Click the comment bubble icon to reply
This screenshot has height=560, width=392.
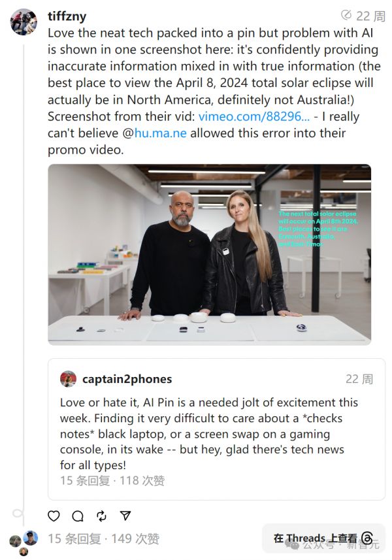point(78,516)
